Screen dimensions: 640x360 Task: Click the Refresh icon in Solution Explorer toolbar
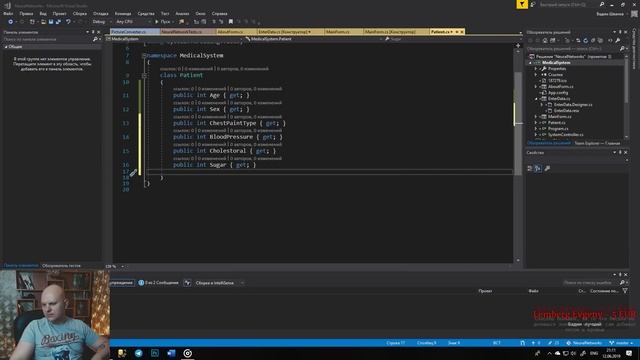[585, 40]
